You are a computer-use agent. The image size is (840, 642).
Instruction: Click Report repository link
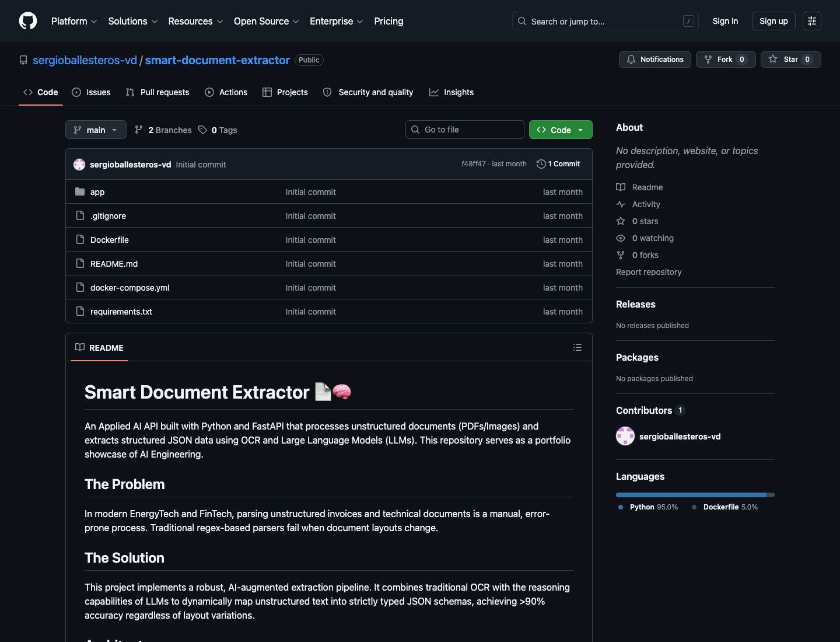pos(649,272)
